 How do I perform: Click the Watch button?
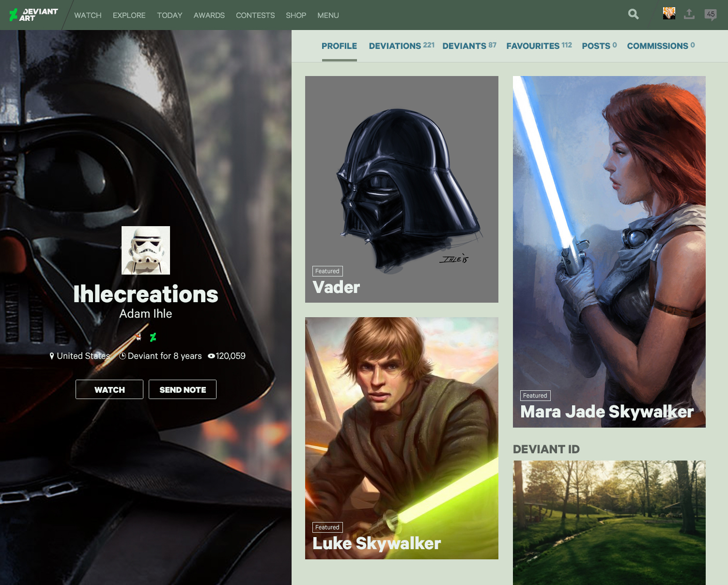109,389
